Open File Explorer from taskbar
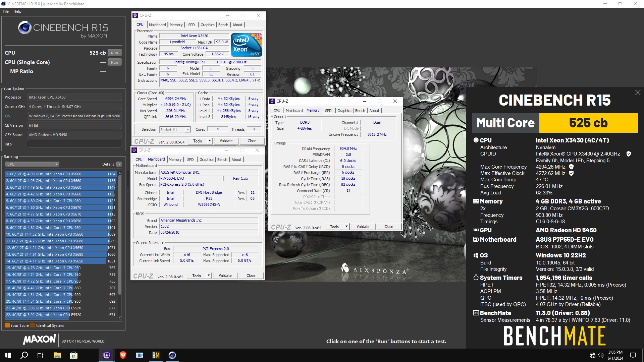Viewport: 644px width, 362px height. [x=57, y=355]
